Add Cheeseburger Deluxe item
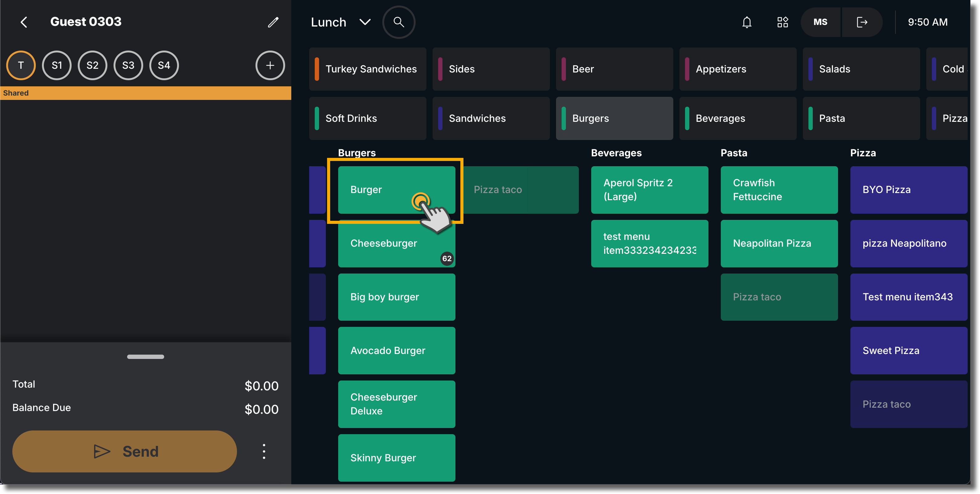 [x=397, y=404]
